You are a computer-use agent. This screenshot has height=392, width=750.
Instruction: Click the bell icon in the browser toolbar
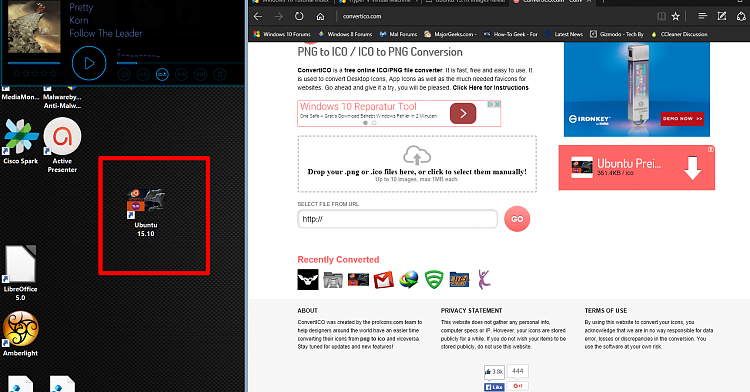click(741, 16)
